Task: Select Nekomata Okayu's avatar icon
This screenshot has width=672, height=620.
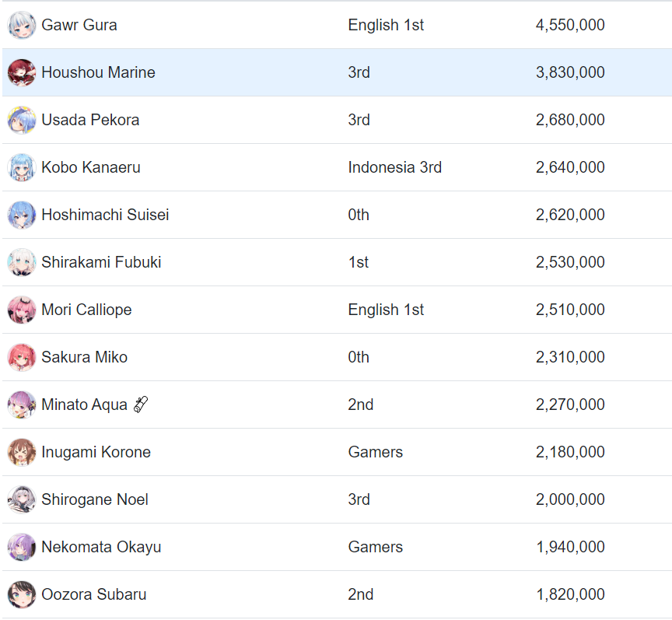Action: coord(22,547)
